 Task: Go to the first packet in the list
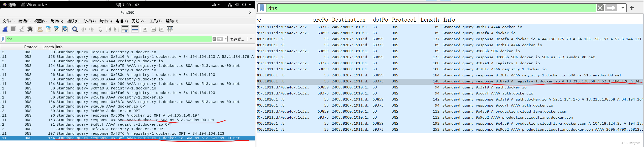pyautogui.click(x=108, y=29)
